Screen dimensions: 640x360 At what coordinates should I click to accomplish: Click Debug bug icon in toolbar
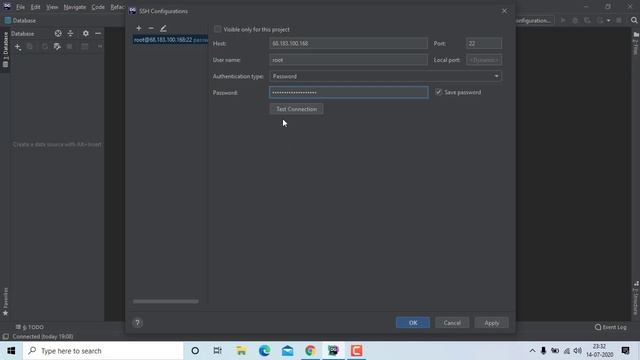pos(575,20)
